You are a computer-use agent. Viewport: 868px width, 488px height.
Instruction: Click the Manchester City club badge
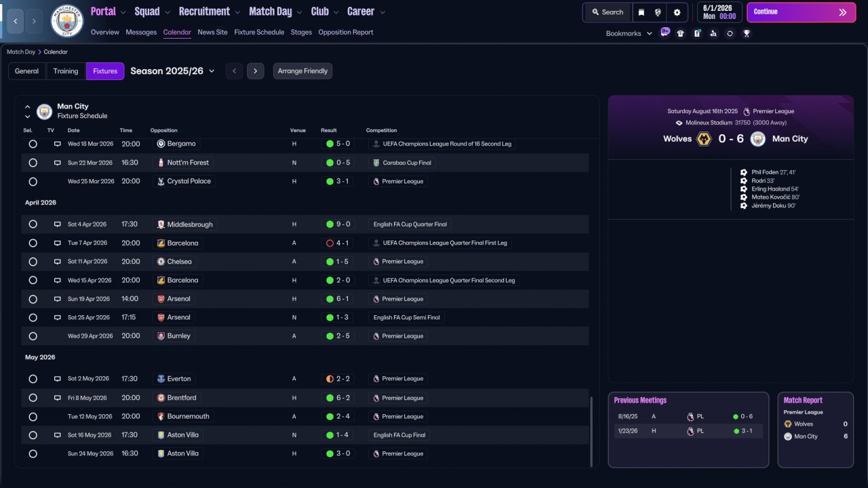[67, 21]
